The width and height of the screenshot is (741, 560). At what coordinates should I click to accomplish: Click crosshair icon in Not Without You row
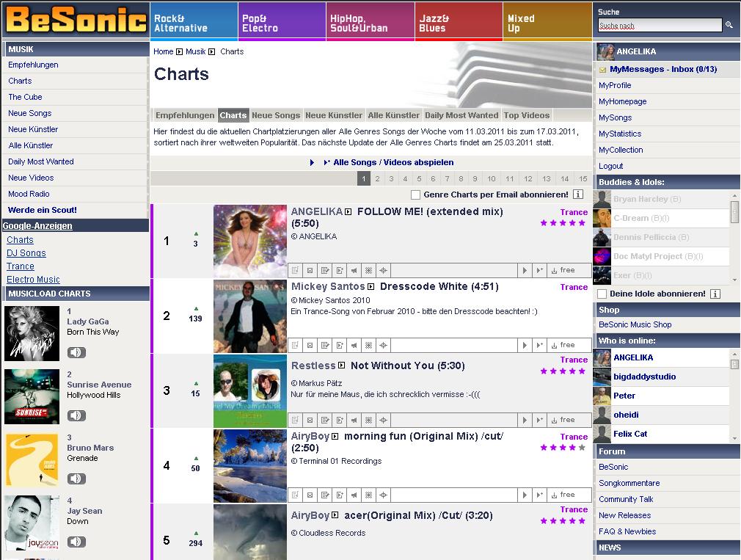click(383, 420)
